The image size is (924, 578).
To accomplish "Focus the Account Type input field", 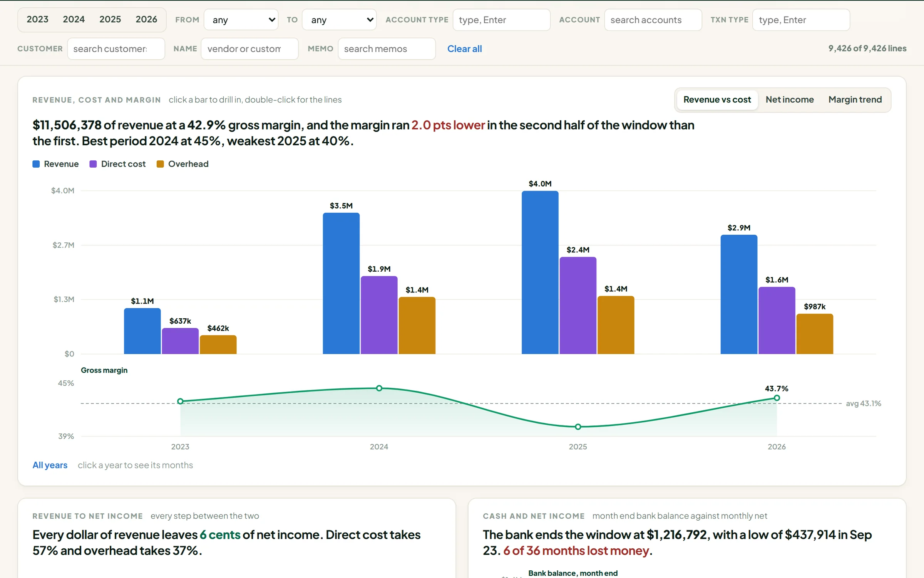I will click(x=501, y=20).
